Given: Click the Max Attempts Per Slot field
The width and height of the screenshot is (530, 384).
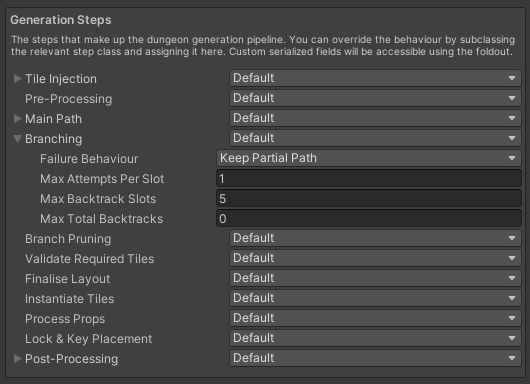Looking at the screenshot, I should (x=369, y=178).
